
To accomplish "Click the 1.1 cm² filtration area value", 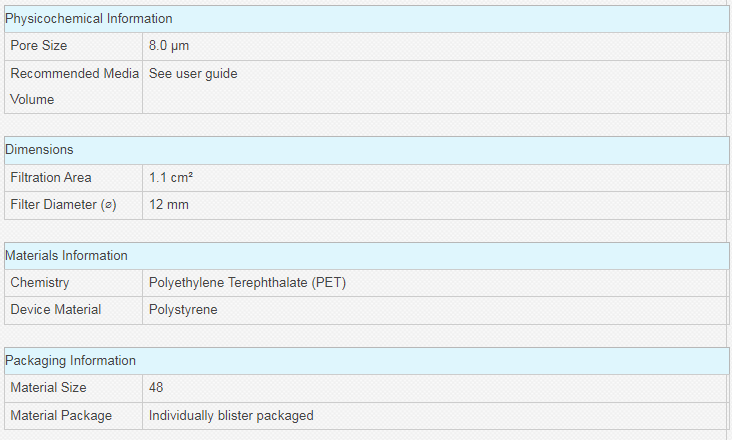I will [x=171, y=178].
